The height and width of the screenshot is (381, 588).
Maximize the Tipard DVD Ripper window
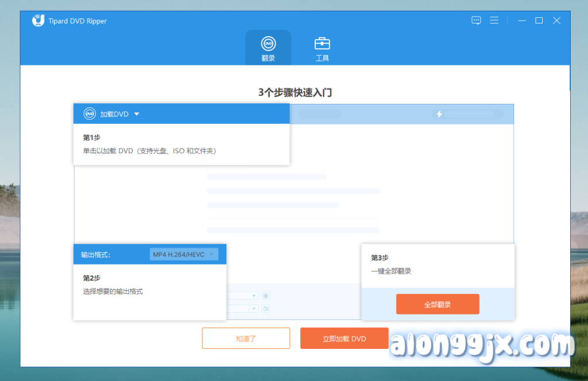pyautogui.click(x=539, y=21)
